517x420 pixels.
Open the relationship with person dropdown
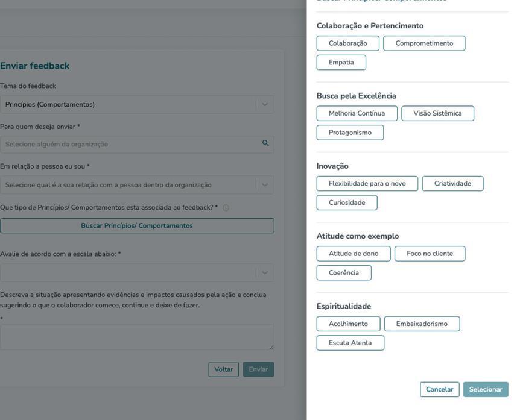(x=264, y=185)
